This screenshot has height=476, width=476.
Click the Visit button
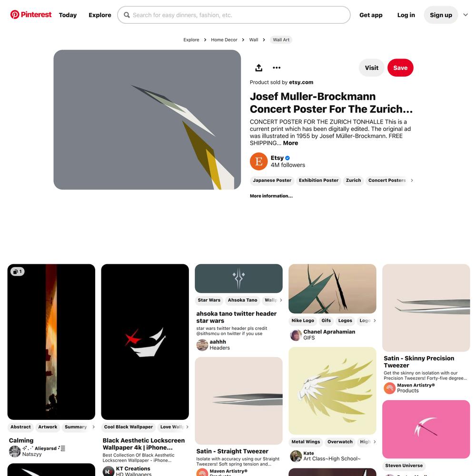tap(372, 68)
